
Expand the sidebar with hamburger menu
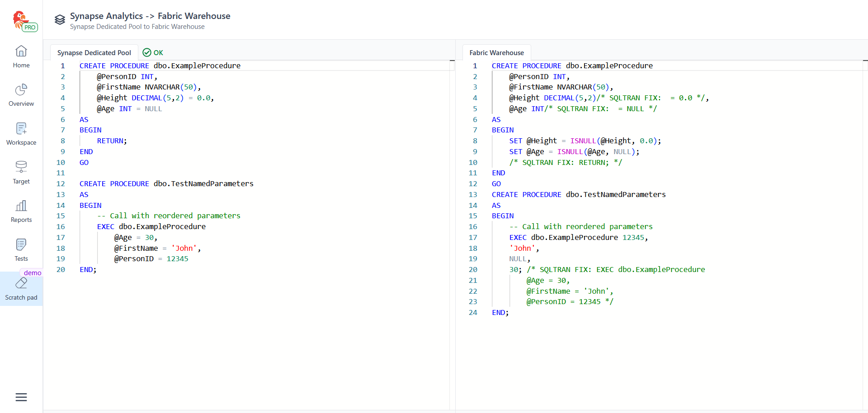[21, 397]
